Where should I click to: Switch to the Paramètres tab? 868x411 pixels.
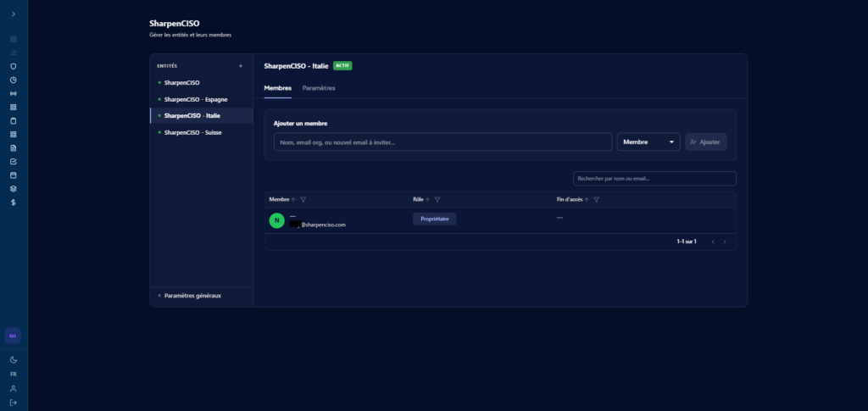[x=319, y=88]
